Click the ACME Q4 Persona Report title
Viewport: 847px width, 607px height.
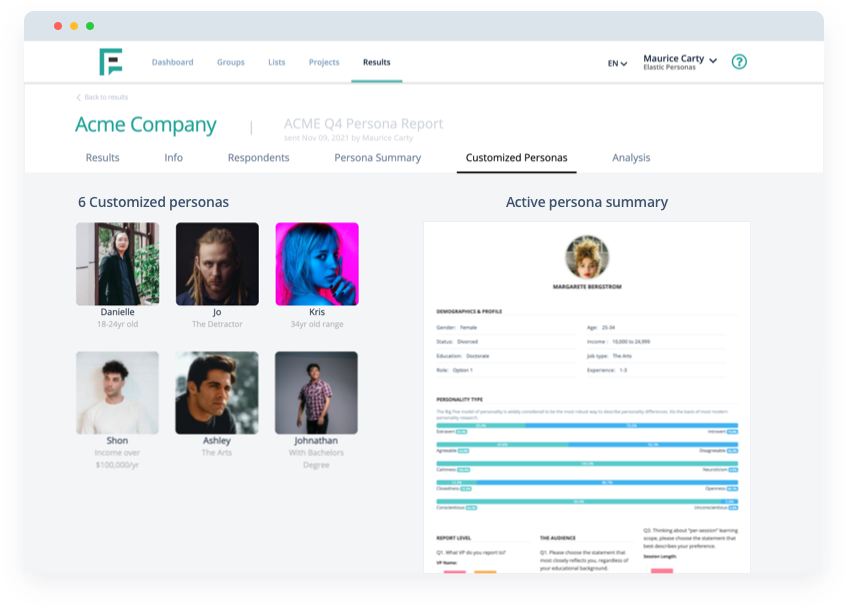(364, 124)
